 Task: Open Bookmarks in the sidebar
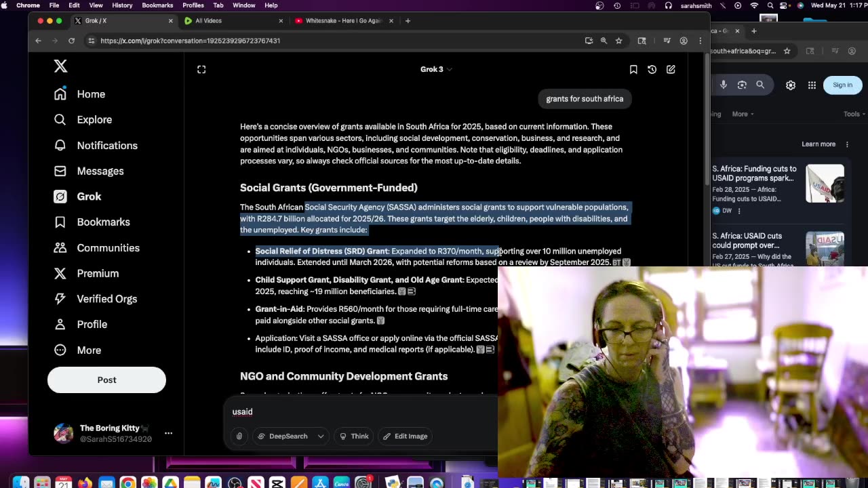click(x=92, y=222)
